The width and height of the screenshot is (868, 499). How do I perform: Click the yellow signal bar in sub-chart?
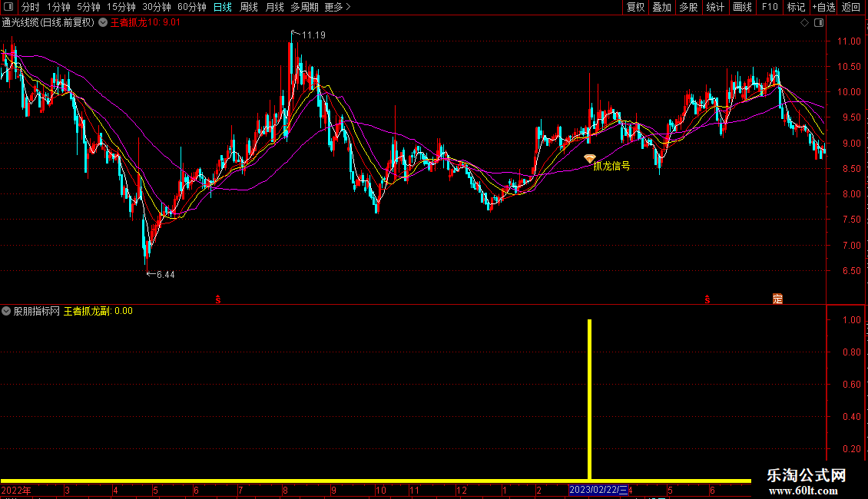tap(590, 399)
